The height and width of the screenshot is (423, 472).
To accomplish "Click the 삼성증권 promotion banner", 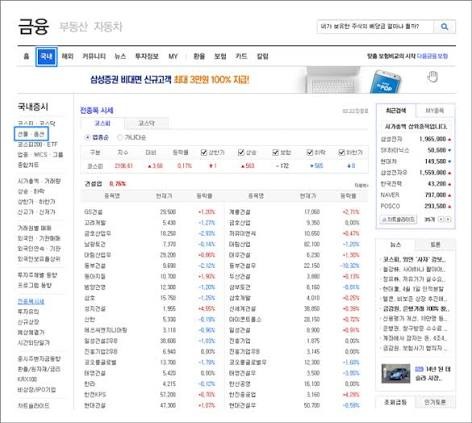I will (x=237, y=80).
